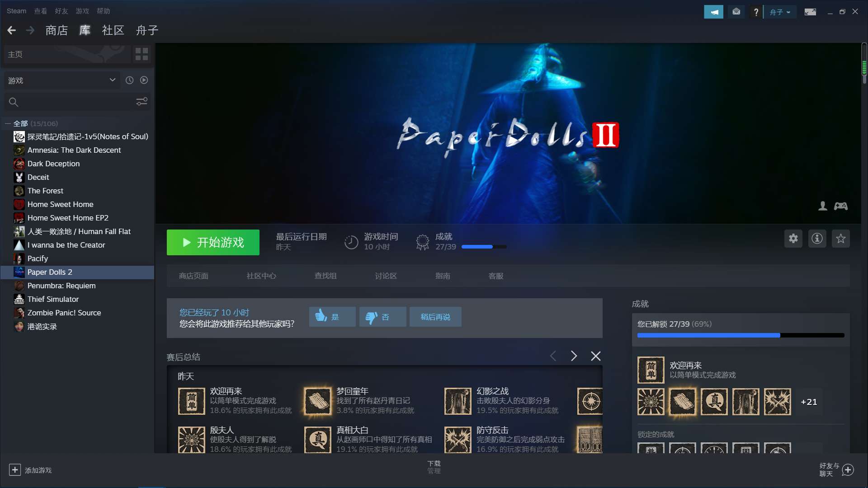Image resolution: width=868 pixels, height=488 pixels.
Task: Open the 下载 管理 downloads area
Action: pyautogui.click(x=434, y=467)
